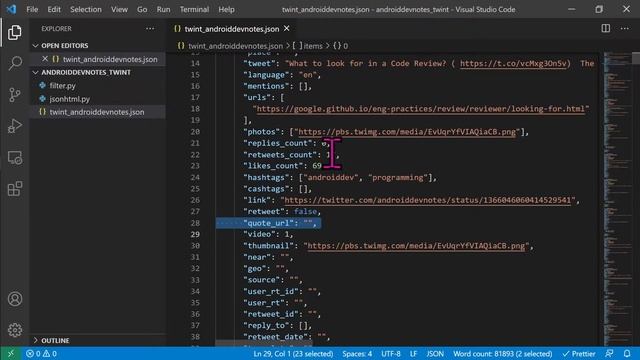Change indentation via Spaces: 4
Image resolution: width=640 pixels, height=360 pixels.
pyautogui.click(x=357, y=353)
